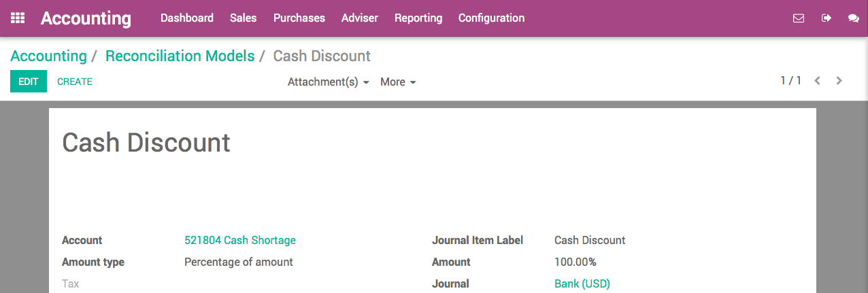Image resolution: width=868 pixels, height=293 pixels.
Task: Expand the Attachment(s) dropdown
Action: pos(329,82)
